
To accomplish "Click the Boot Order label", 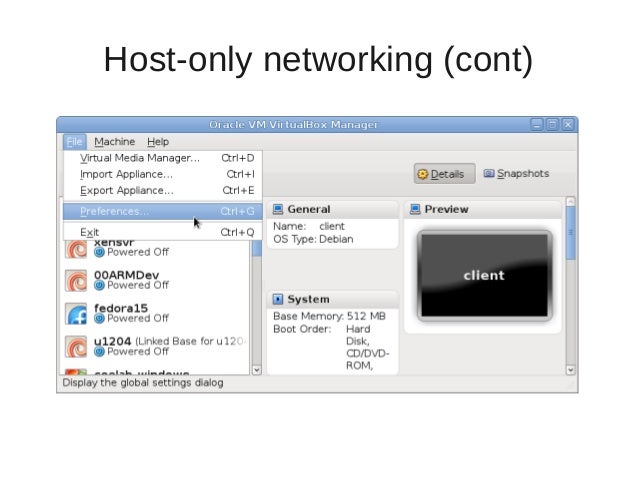I will click(x=302, y=329).
